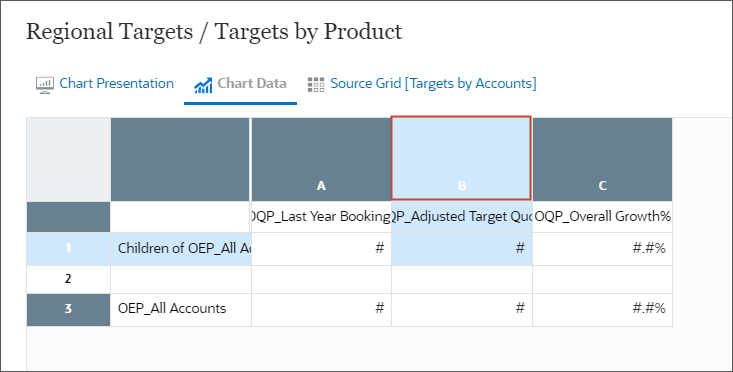Select row 1 column A # cell
This screenshot has width=733, height=372.
(x=321, y=249)
